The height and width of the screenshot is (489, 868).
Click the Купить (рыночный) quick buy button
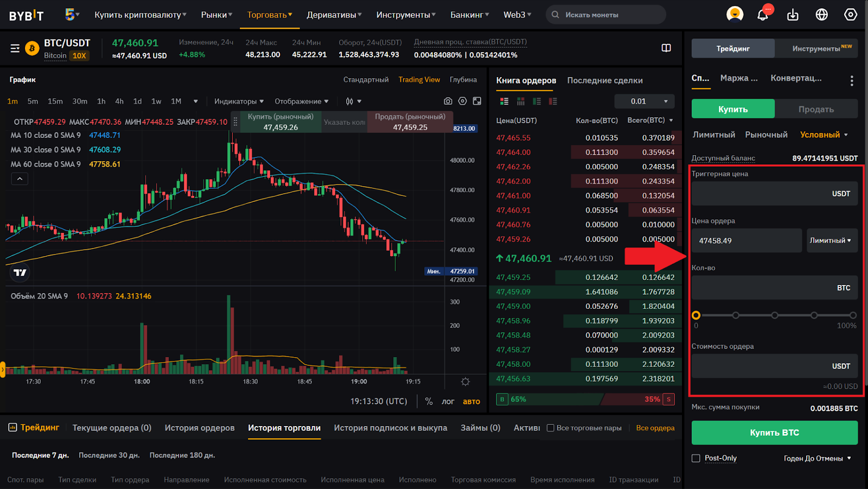click(x=280, y=122)
